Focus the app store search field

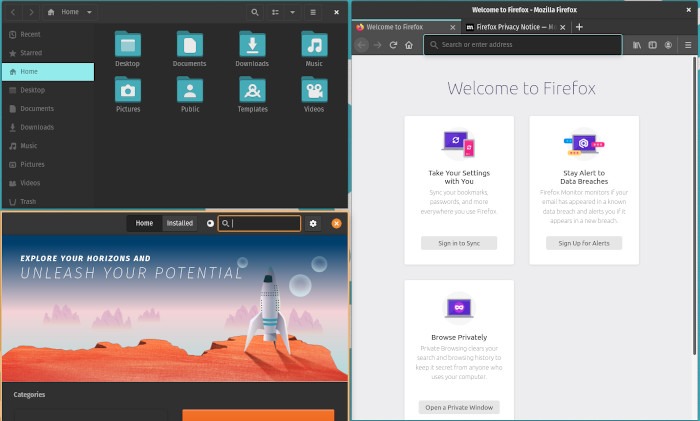(x=259, y=223)
